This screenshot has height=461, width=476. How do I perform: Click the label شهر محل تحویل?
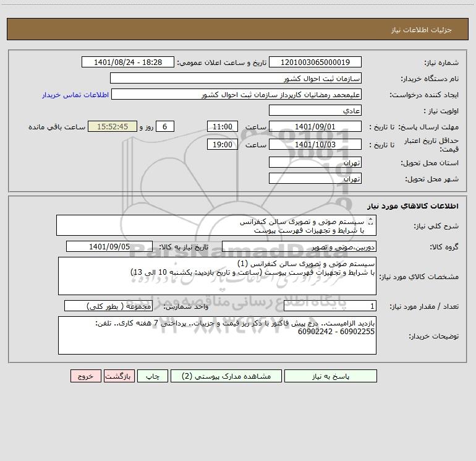tap(432, 179)
